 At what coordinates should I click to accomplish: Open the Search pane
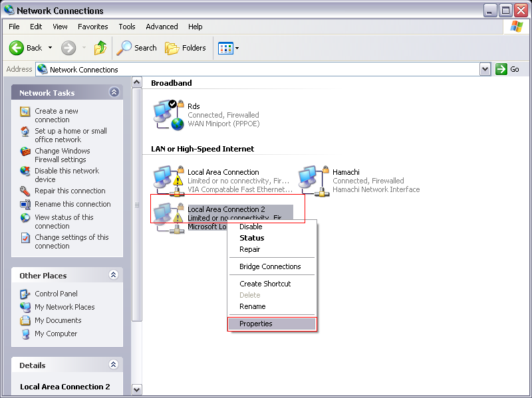pos(137,48)
